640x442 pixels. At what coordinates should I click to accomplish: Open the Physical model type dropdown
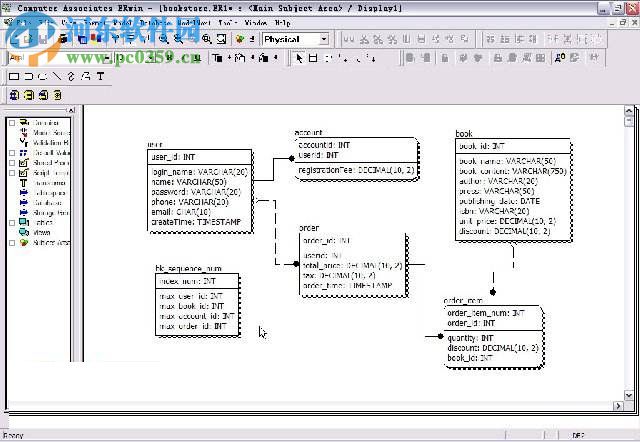(x=323, y=40)
